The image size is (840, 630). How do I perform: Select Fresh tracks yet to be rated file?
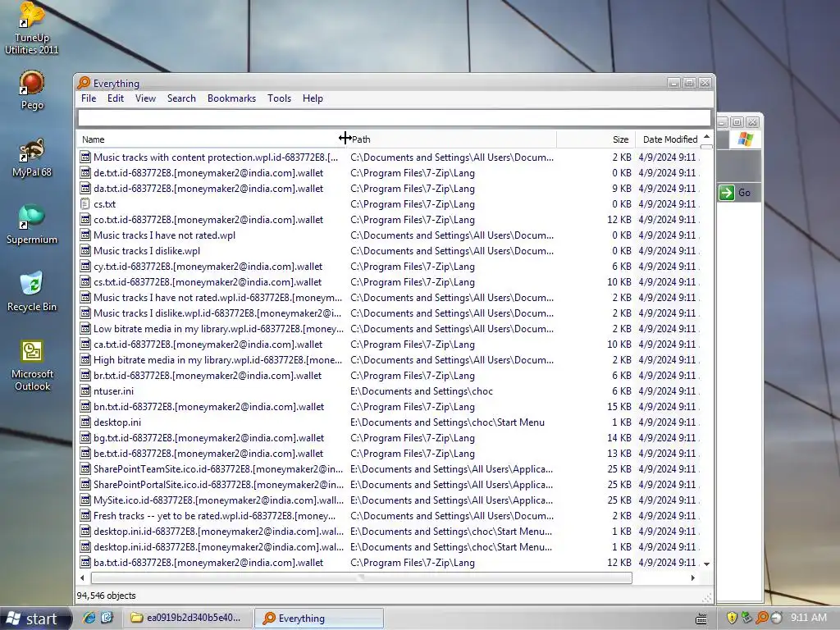[214, 516]
